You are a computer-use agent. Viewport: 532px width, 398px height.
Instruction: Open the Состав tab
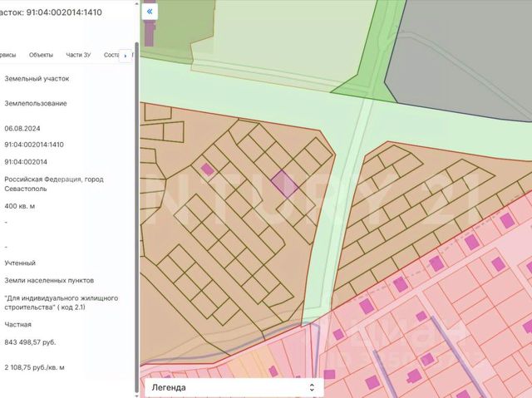111,55
